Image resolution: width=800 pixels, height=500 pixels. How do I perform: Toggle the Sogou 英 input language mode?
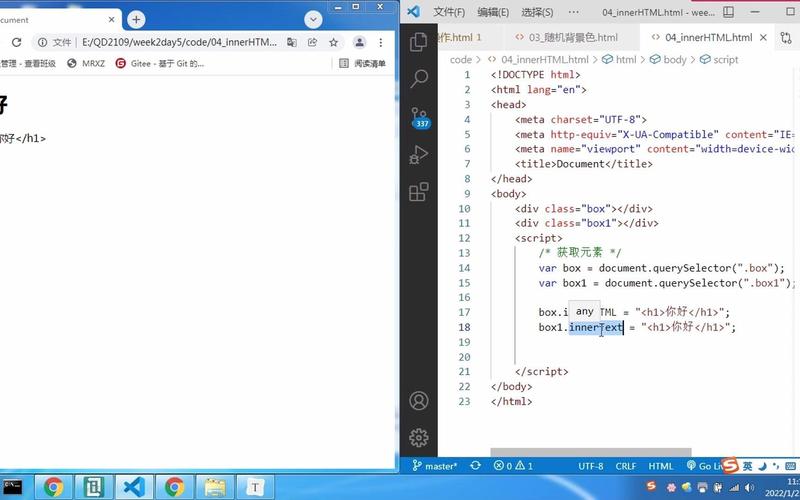[747, 466]
